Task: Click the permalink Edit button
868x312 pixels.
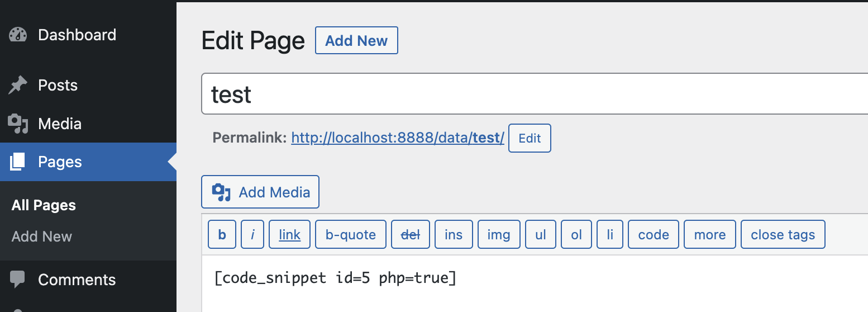Action: point(530,138)
